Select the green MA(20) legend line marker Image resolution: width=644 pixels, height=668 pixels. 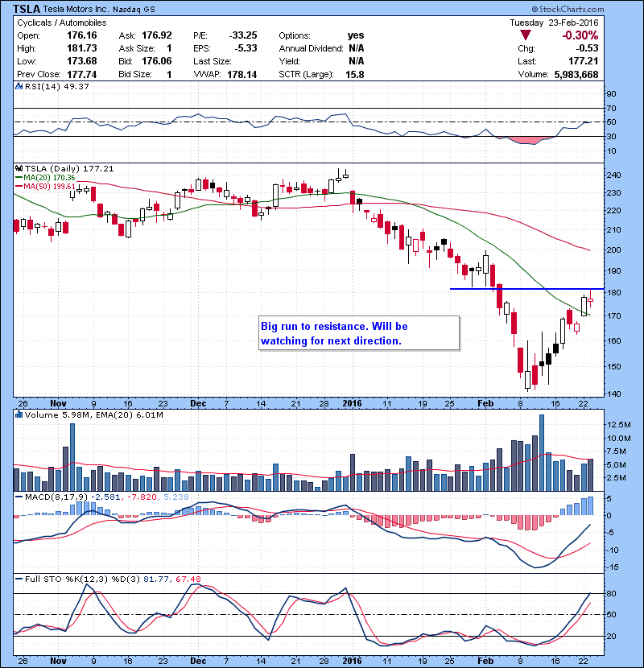point(19,178)
